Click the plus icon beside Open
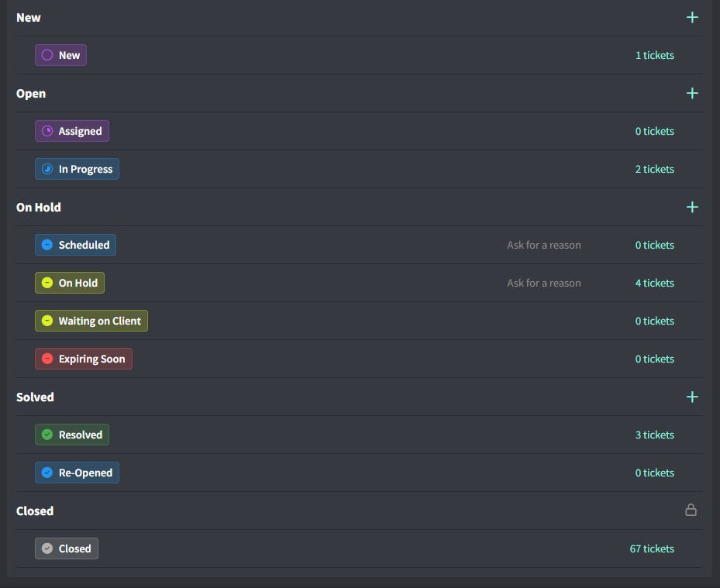 tap(692, 93)
